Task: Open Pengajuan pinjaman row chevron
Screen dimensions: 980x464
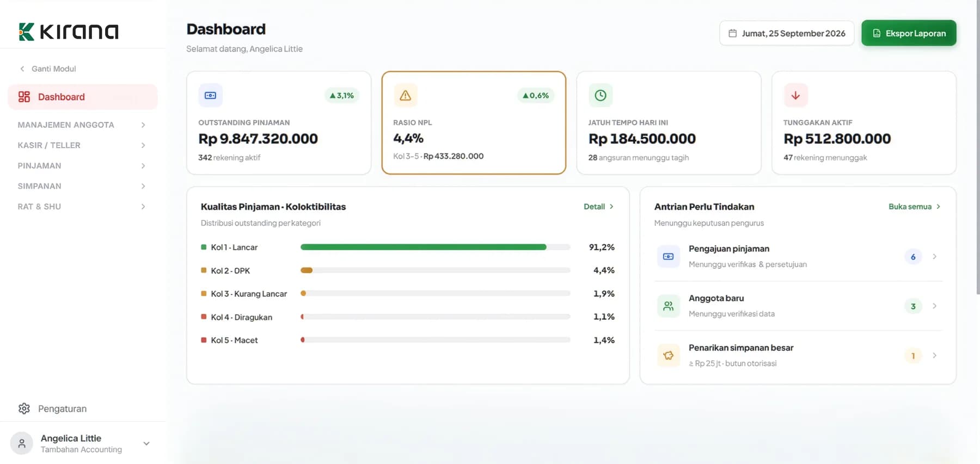Action: (x=934, y=256)
